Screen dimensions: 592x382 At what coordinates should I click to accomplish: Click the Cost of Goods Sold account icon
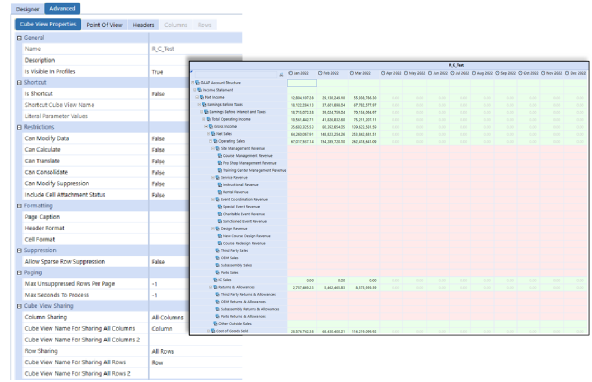click(x=213, y=331)
